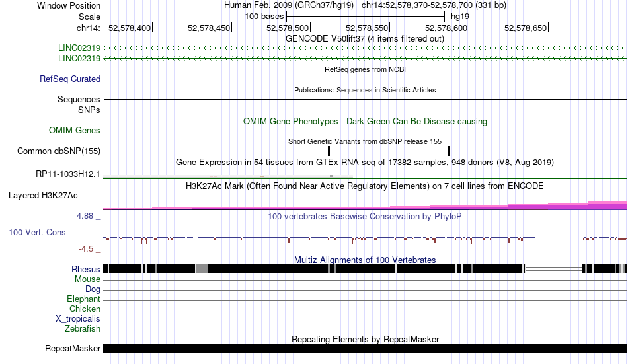This screenshot has height=364, width=628.
Task: Click the lower LINC02319 transcript label
Action: coord(79,58)
